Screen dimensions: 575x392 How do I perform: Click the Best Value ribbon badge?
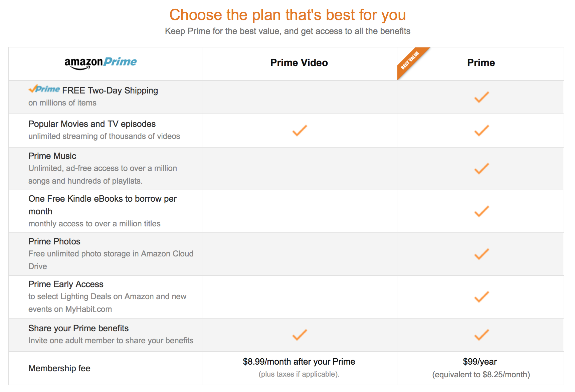[410, 60]
